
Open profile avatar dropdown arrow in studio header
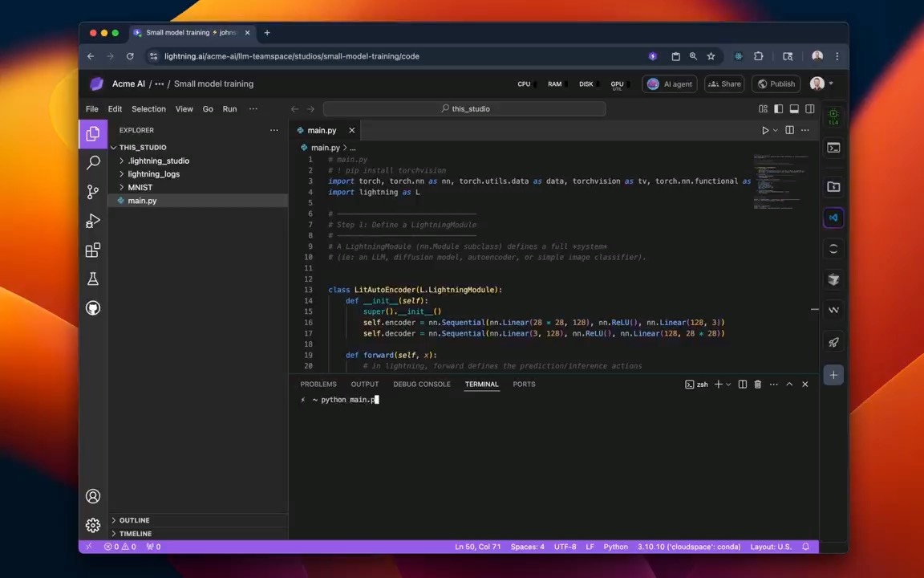pos(832,83)
